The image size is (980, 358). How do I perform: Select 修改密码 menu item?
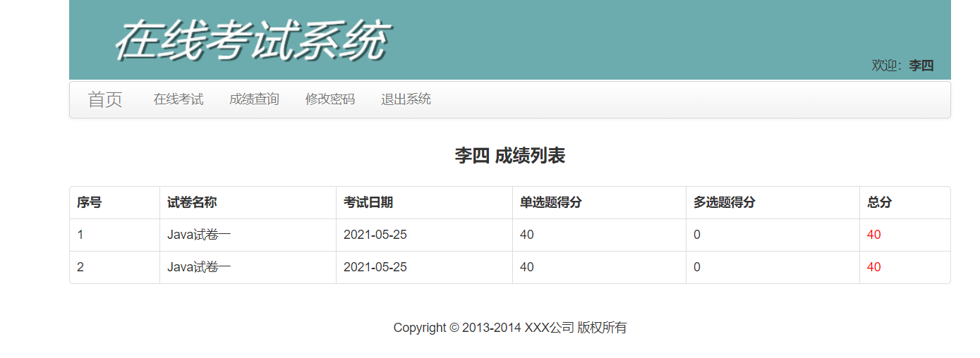[x=330, y=99]
